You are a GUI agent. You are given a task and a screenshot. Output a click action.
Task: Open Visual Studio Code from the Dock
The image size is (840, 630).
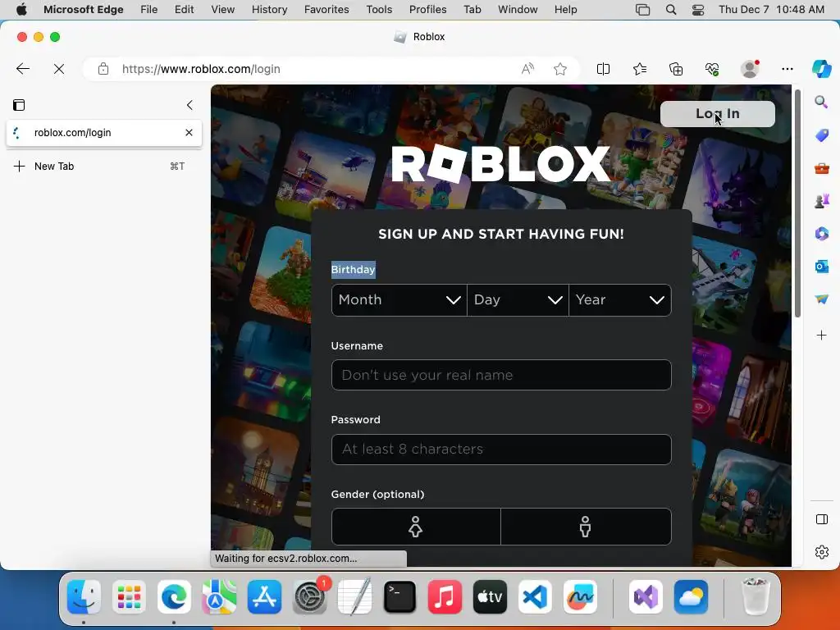point(535,597)
